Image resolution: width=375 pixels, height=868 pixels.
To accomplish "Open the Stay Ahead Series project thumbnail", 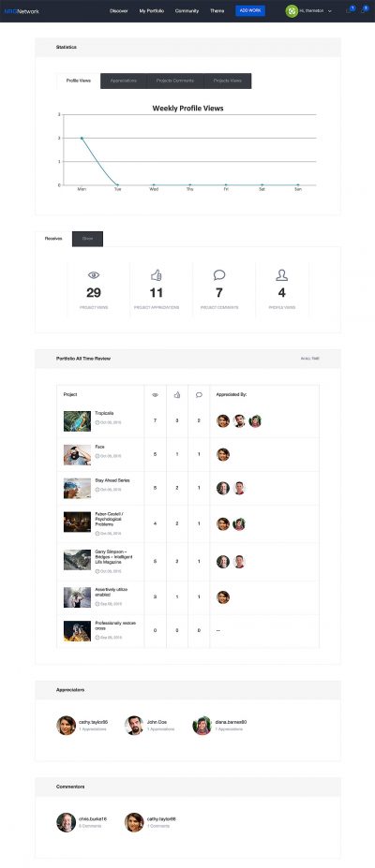I will pos(77,488).
